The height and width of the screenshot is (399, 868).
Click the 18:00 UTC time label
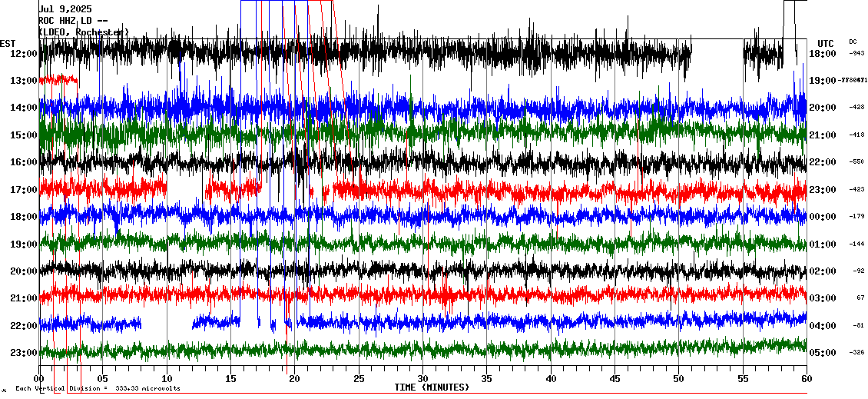[x=823, y=53]
